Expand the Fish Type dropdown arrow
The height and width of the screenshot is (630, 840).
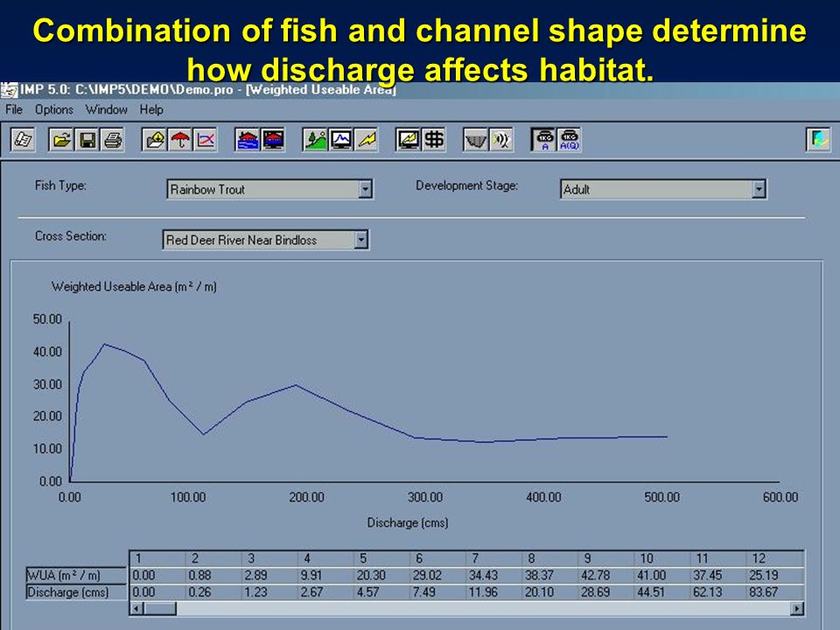click(x=365, y=189)
